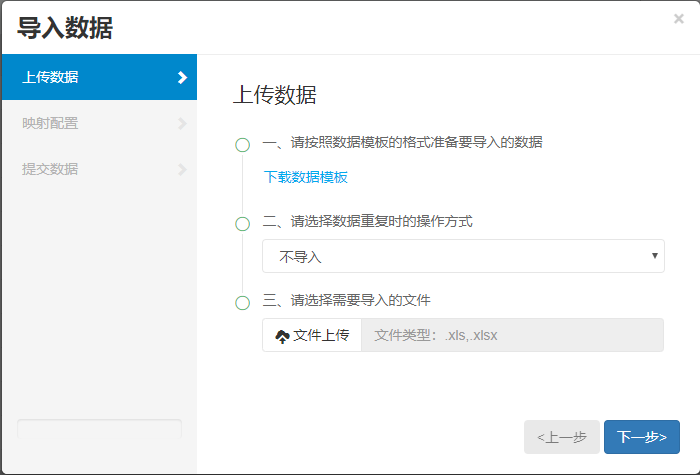Click the step two circle marker

click(x=242, y=224)
